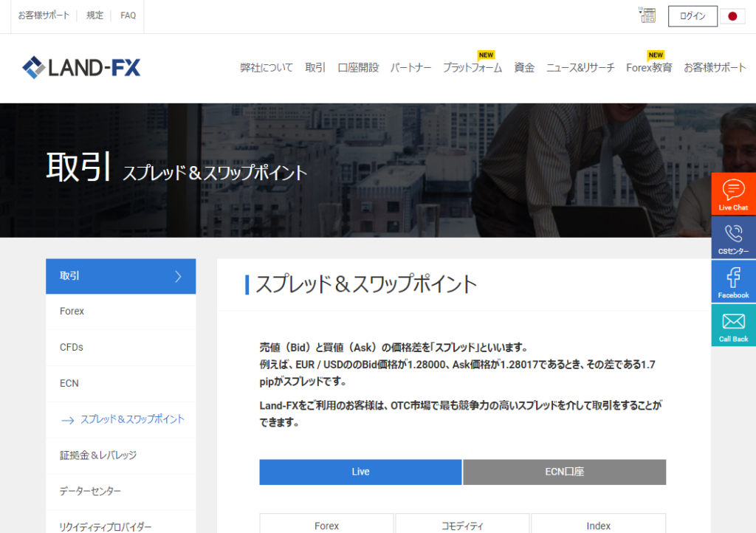The image size is (756, 533).
Task: Open the 口座開設 menu
Action: click(358, 67)
